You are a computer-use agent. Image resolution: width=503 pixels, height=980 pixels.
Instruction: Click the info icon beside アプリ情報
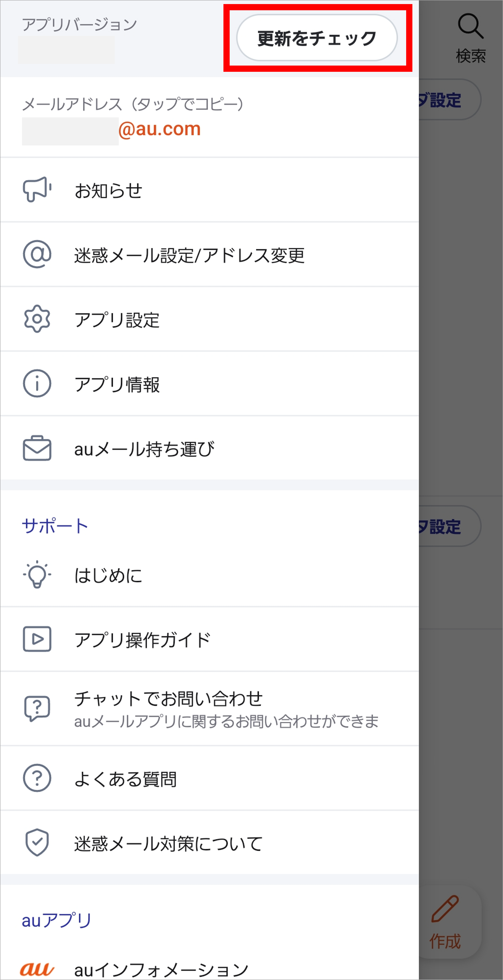point(37,384)
